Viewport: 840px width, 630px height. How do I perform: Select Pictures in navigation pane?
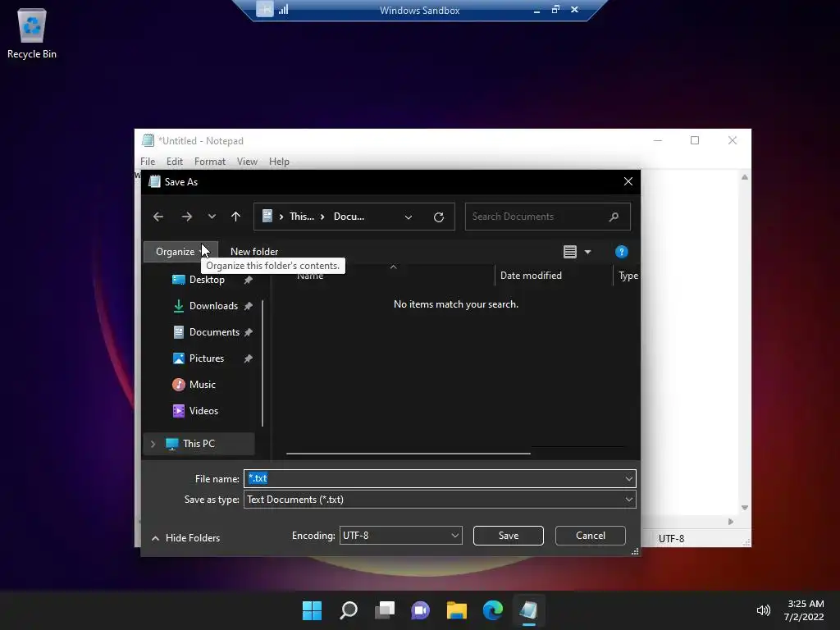click(x=206, y=358)
